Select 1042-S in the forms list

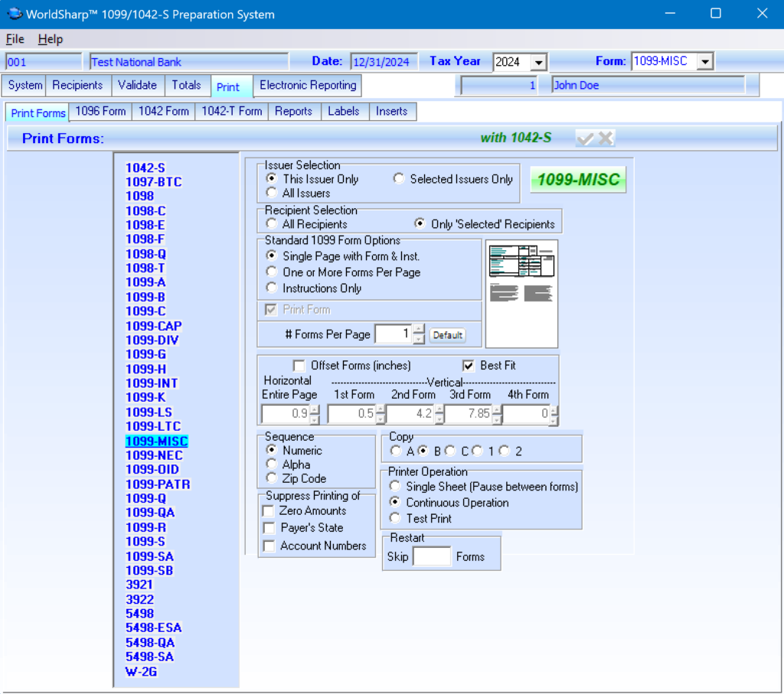tap(145, 168)
